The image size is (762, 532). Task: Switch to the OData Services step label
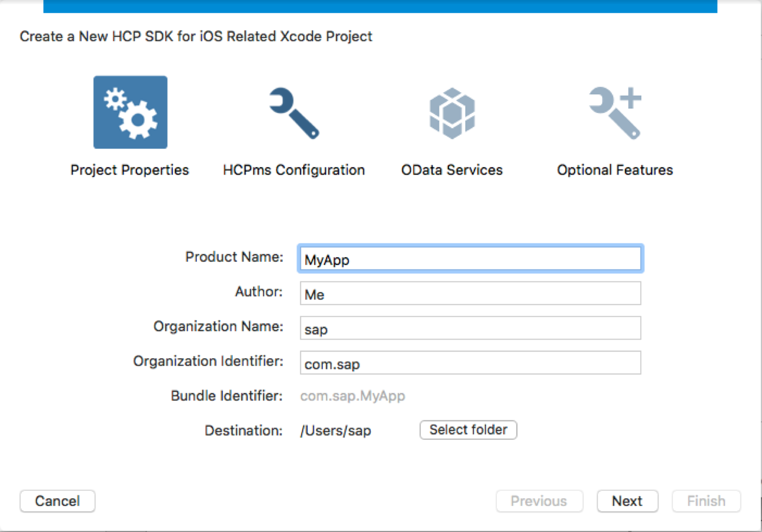point(452,170)
